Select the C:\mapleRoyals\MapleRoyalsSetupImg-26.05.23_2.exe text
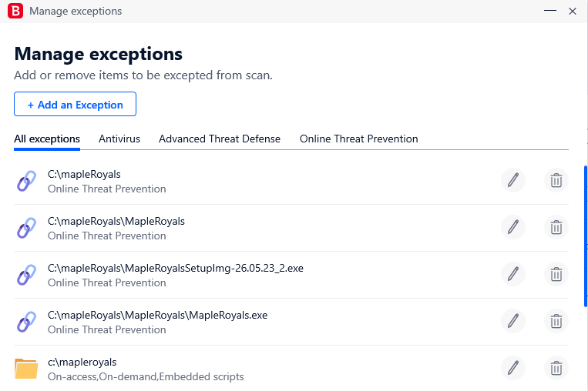 click(x=176, y=268)
